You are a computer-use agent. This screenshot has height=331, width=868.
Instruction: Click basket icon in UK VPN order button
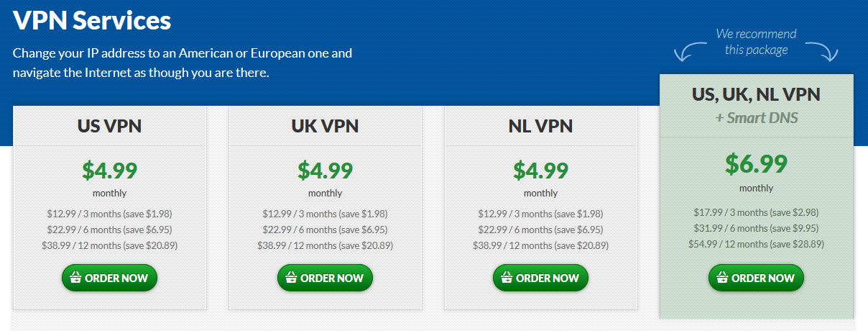[x=291, y=278]
